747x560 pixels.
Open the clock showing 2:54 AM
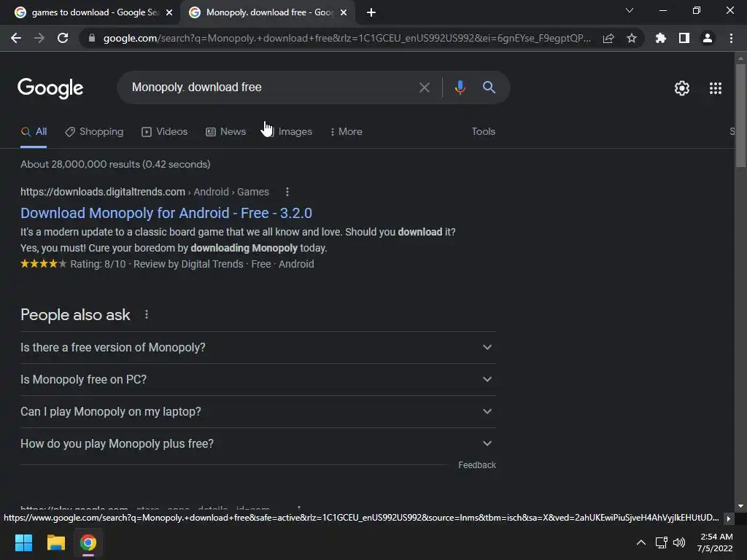click(x=715, y=542)
